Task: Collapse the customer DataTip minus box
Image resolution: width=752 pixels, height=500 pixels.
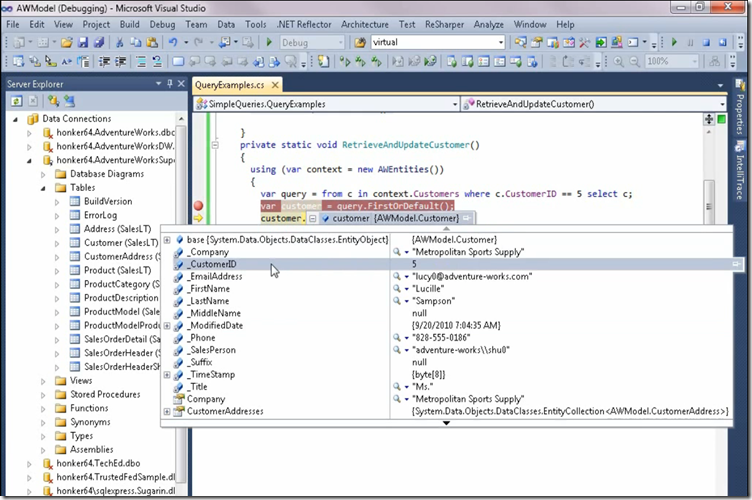Action: (x=312, y=218)
